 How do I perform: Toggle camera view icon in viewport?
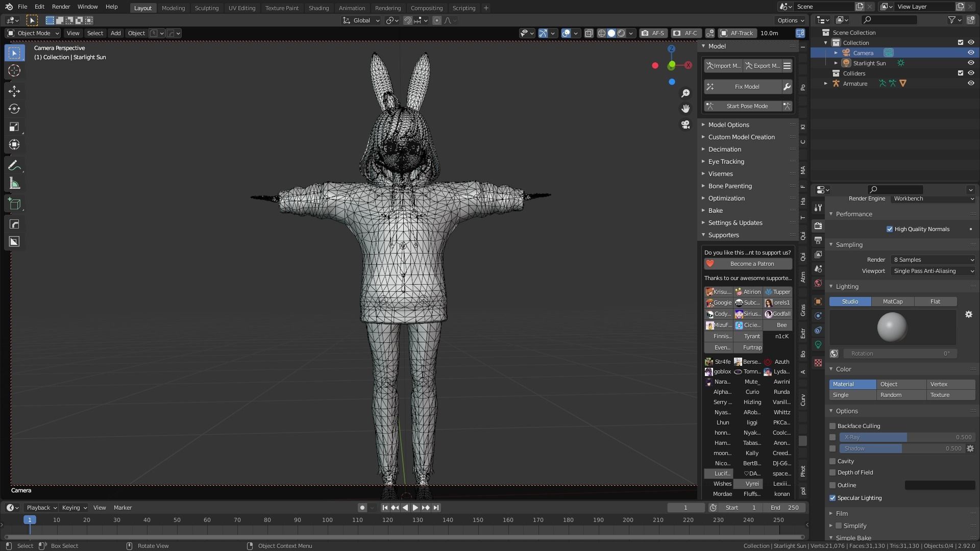coord(685,124)
